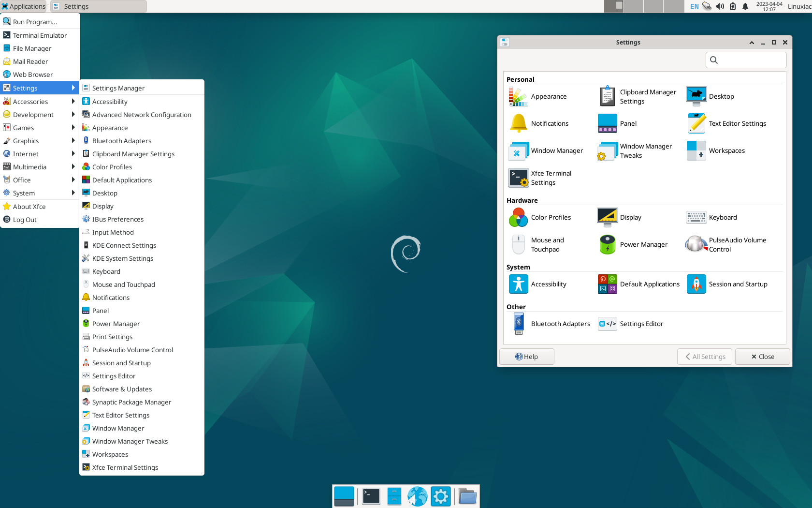Screen dimensions: 812x508
Task: Click the network connection icon in top panel
Action: [707, 6]
